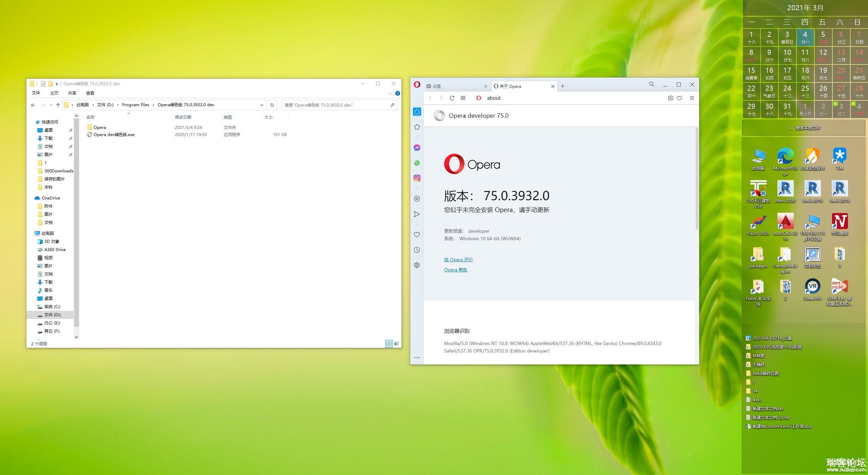Reload the Opera about page
Screen dimensions: 868x475
tap(452, 98)
